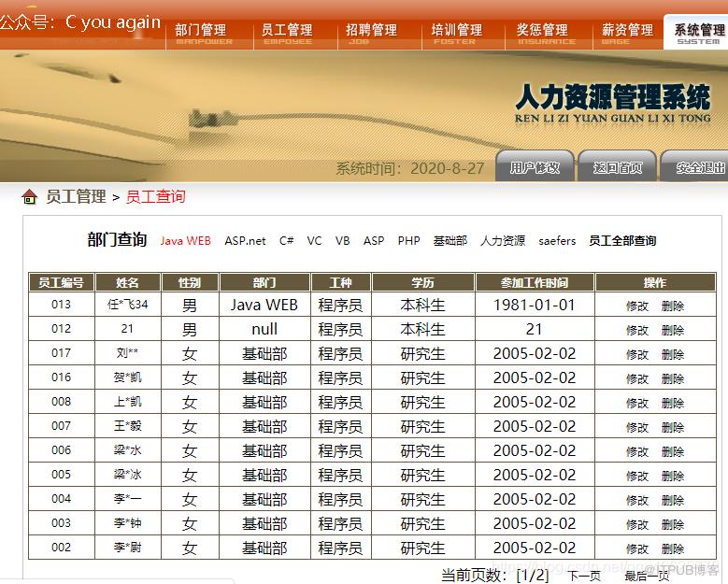This screenshot has width=728, height=584.
Task: Click 修改 for employee 008
Action: tap(637, 403)
